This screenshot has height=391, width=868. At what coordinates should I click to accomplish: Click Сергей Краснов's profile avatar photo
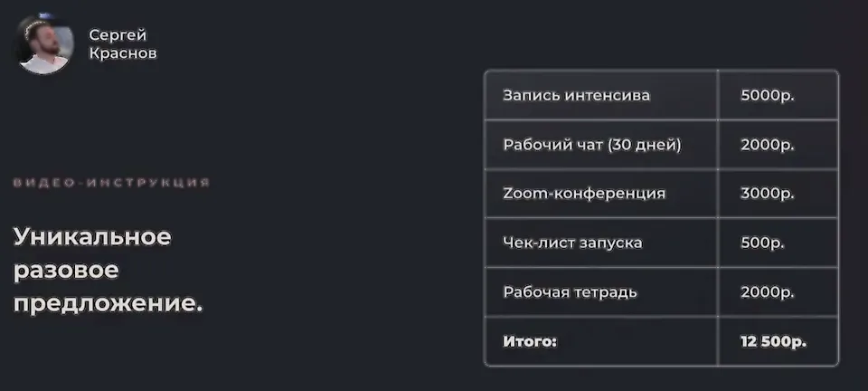(45, 44)
